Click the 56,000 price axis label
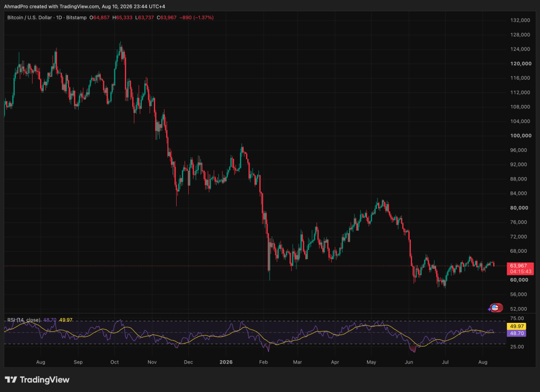 [x=519, y=294]
